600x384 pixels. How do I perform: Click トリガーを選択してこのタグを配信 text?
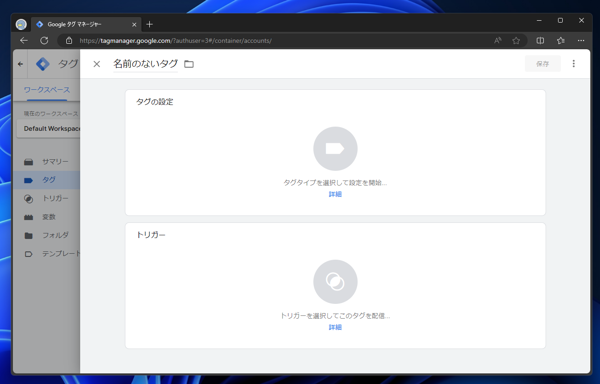click(x=335, y=316)
